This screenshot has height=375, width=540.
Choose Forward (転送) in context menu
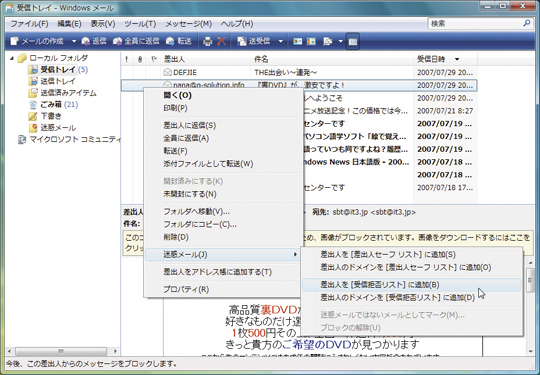(x=223, y=151)
